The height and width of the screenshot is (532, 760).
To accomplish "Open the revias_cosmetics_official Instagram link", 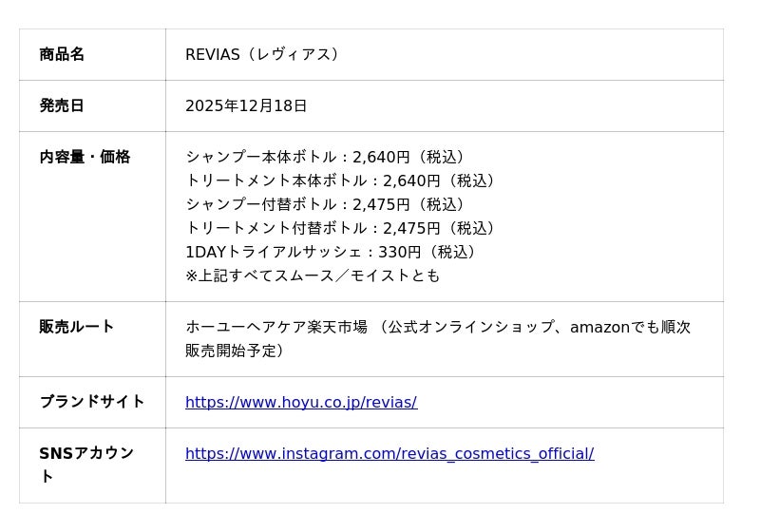I will 389,454.
